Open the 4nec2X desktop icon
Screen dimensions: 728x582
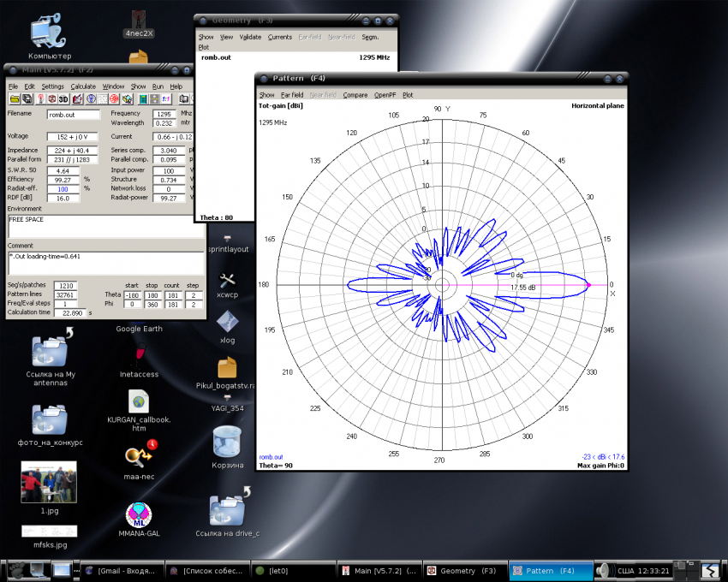coord(139,23)
